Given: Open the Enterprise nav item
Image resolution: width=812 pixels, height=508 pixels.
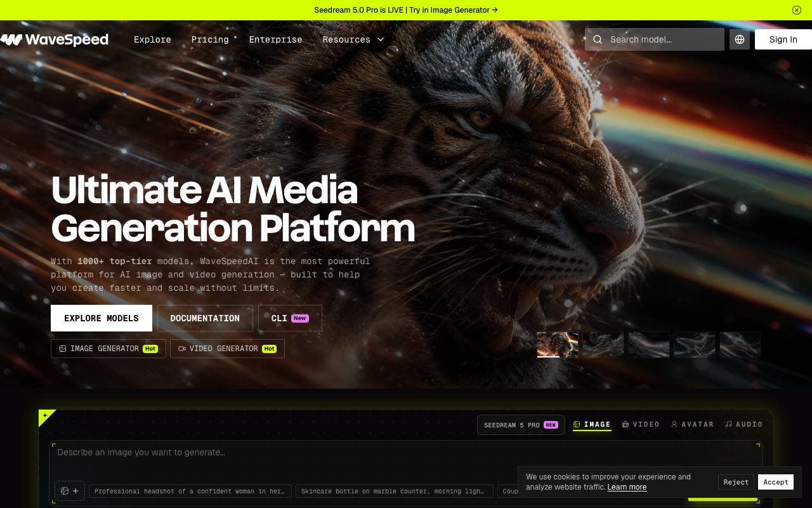Looking at the screenshot, I should (275, 39).
